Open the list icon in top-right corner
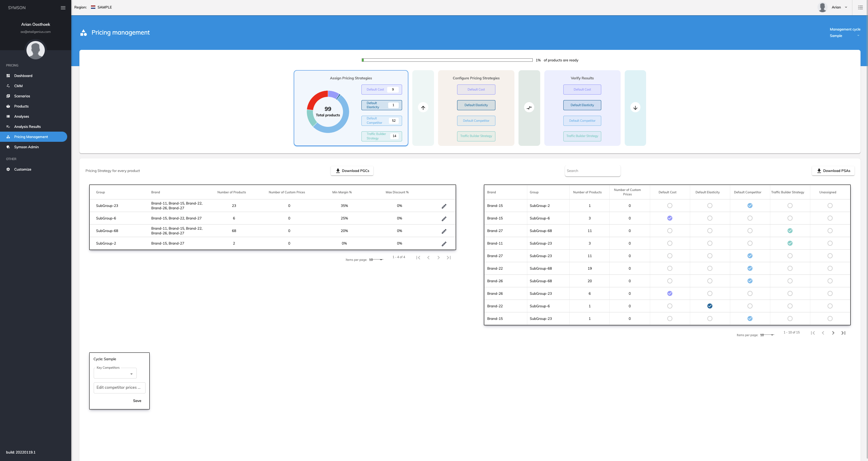 point(860,7)
